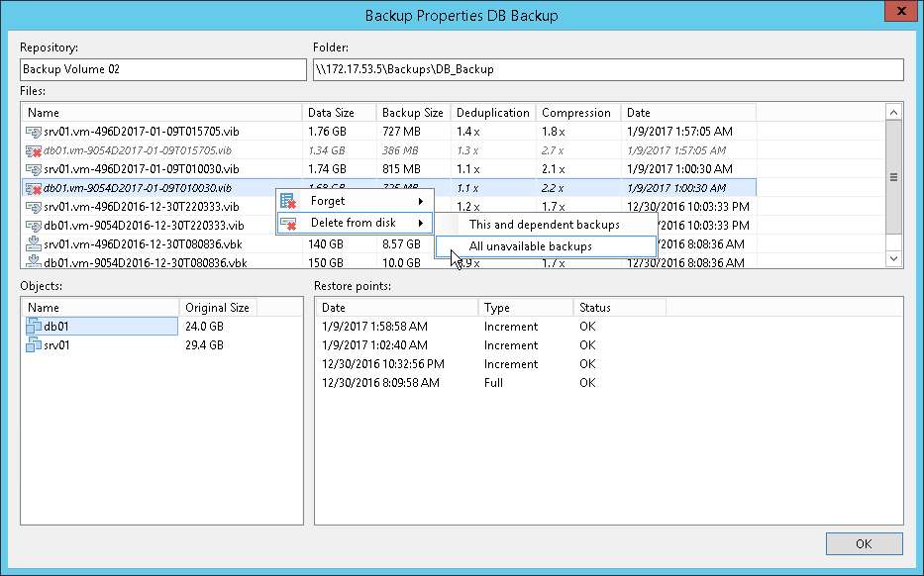Select file db01.vm-9054D2016-12-30T080836.vbk
This screenshot has height=576, width=924.
[146, 262]
